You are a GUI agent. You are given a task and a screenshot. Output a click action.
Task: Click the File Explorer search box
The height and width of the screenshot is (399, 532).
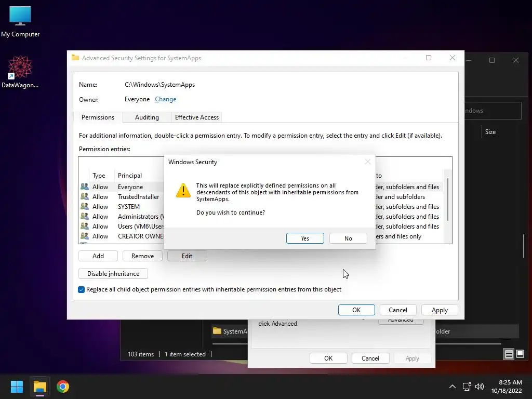point(493,111)
